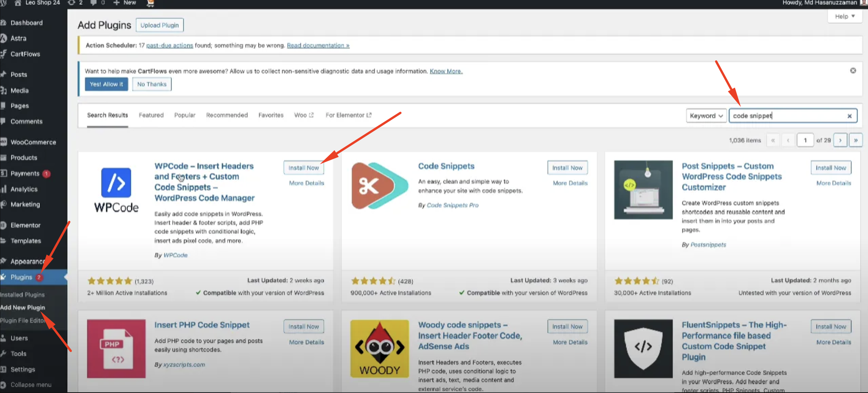Open the Read documentation link
Image resolution: width=868 pixels, height=393 pixels.
coord(318,45)
